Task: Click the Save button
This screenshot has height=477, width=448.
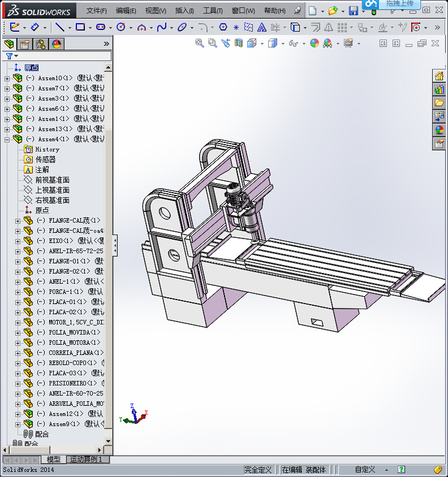Action: pyautogui.click(x=354, y=11)
